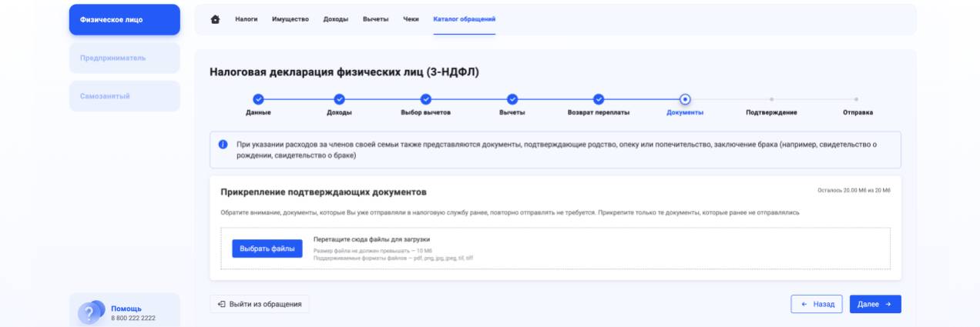
Task: Click the blue info icon in notice
Action: 223,145
